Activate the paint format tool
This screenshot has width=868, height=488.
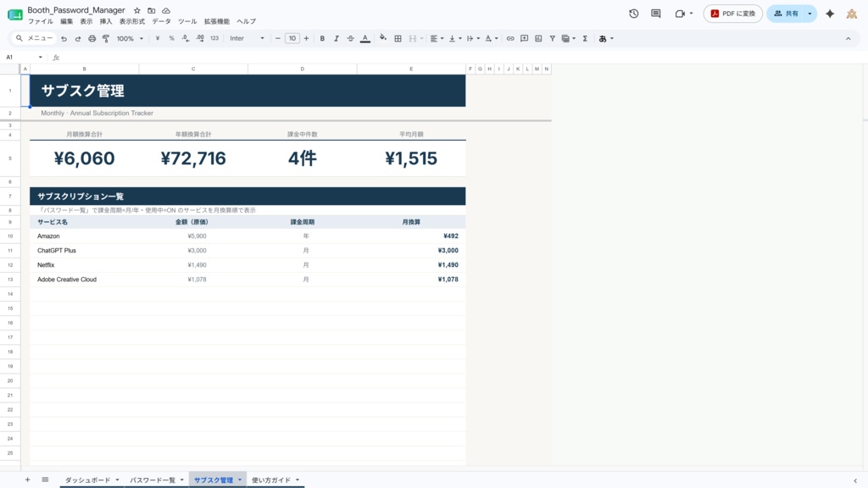point(106,39)
